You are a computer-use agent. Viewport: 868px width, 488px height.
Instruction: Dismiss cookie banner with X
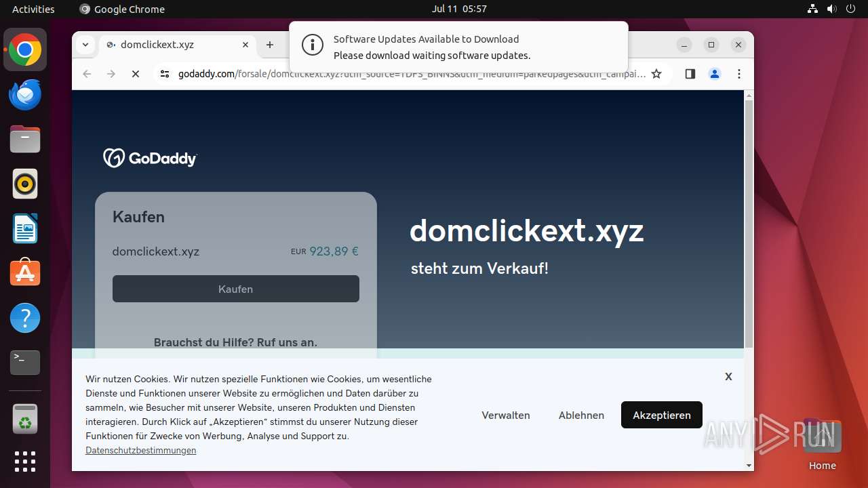click(x=728, y=376)
